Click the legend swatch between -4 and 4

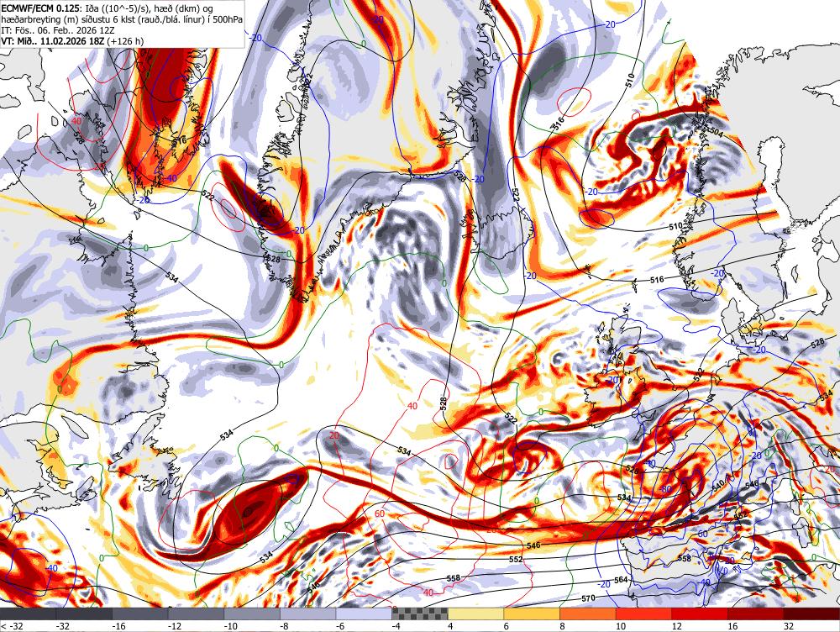coord(419,614)
